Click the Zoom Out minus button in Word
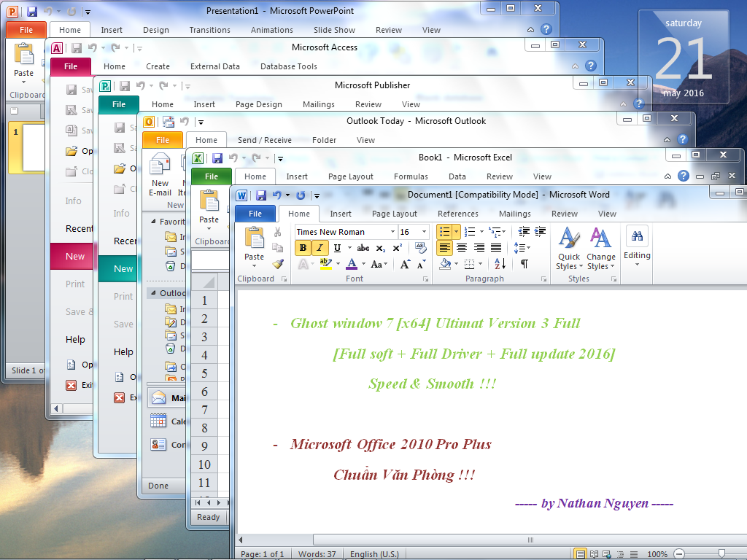This screenshot has width=747, height=560. point(679,554)
